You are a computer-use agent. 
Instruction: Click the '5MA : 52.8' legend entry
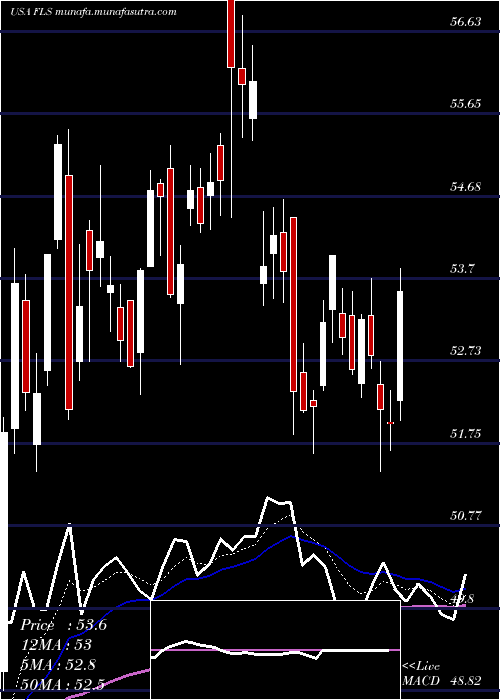point(57,664)
